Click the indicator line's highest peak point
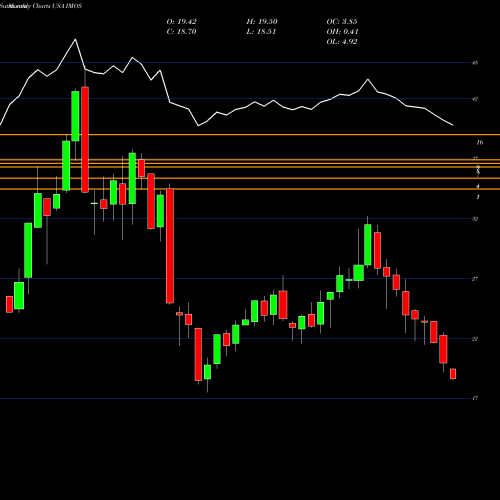Screen dimensions: 500x500 [x=75, y=39]
